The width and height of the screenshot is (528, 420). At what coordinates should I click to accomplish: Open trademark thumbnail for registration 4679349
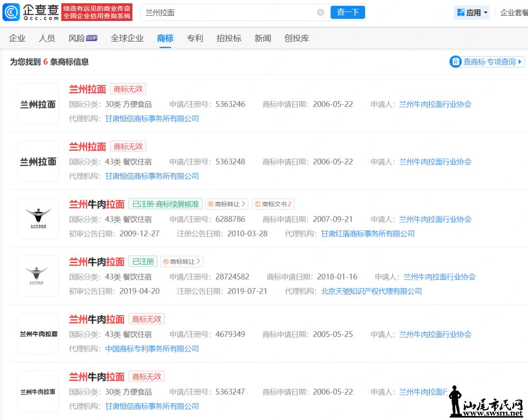pos(38,334)
